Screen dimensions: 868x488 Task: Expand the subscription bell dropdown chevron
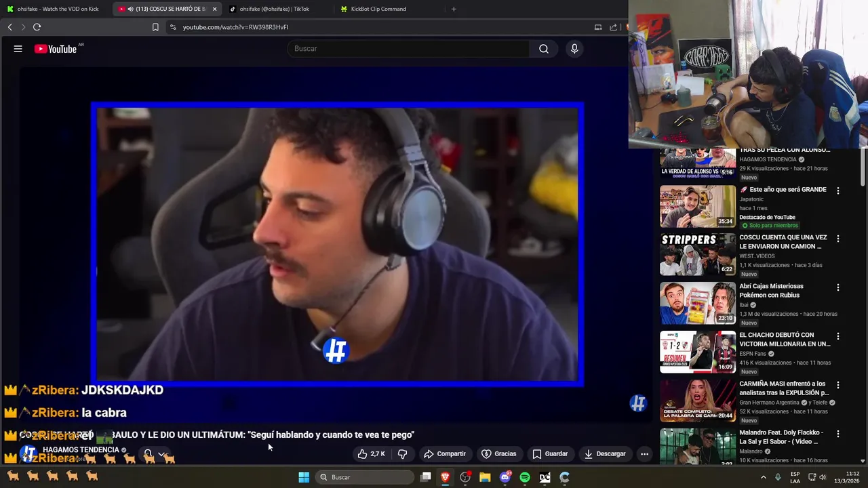point(162,454)
